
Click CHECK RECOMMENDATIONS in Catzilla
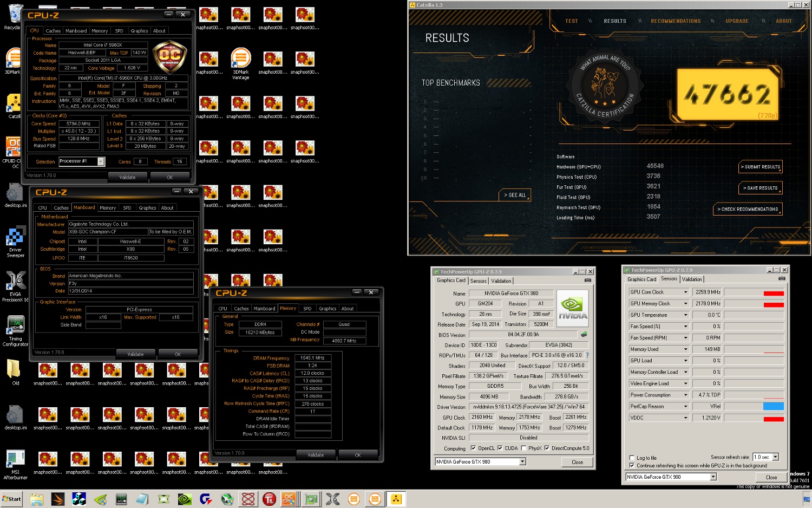tap(748, 209)
